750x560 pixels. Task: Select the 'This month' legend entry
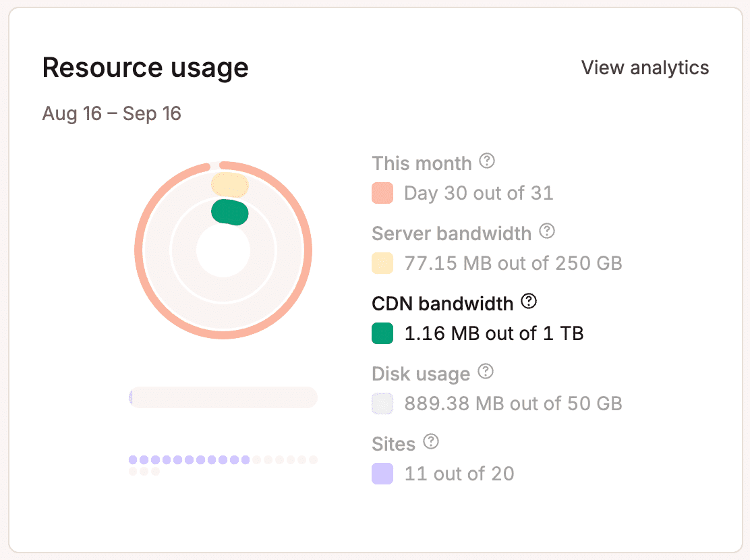click(422, 163)
